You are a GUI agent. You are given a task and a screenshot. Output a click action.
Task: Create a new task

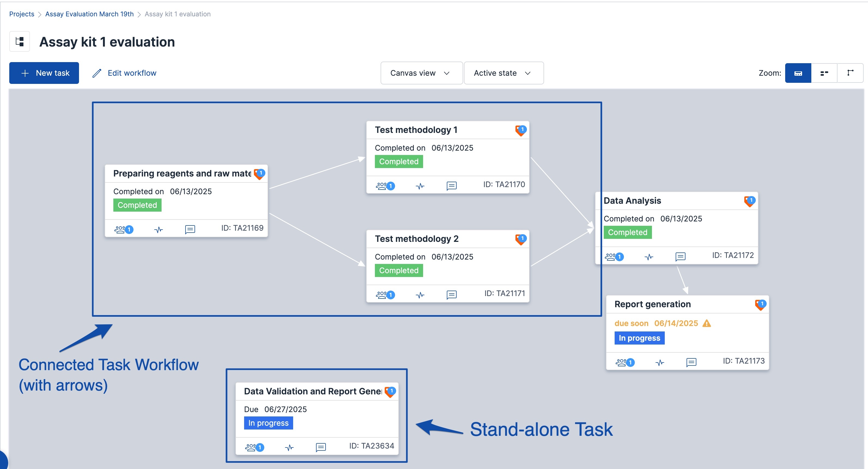pyautogui.click(x=44, y=73)
